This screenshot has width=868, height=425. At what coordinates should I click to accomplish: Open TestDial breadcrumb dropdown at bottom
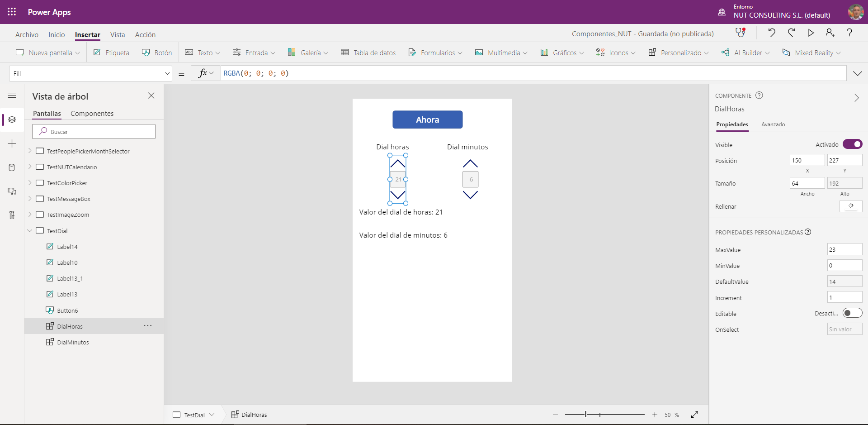(x=212, y=415)
